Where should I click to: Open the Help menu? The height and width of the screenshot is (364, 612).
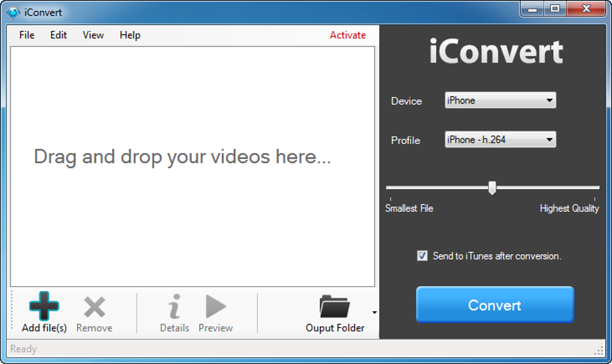(130, 35)
